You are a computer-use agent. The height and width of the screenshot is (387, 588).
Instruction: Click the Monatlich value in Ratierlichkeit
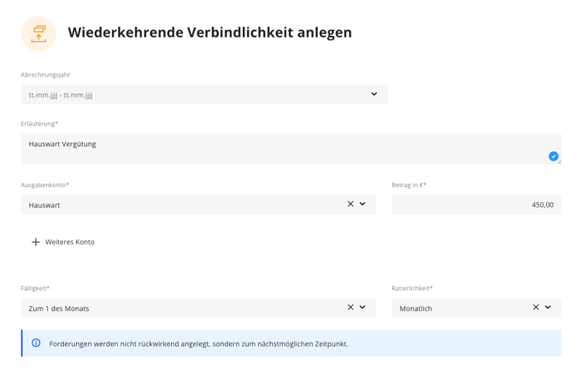coord(415,308)
